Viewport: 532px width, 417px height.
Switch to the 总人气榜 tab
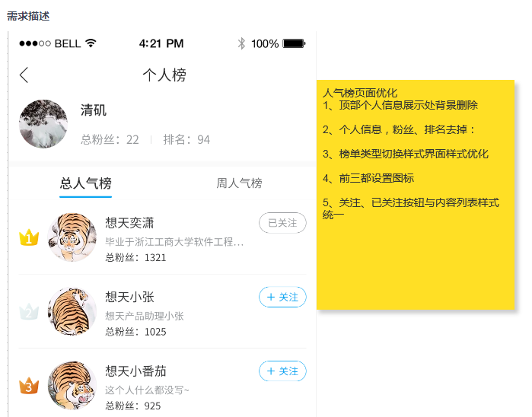pyautogui.click(x=85, y=183)
